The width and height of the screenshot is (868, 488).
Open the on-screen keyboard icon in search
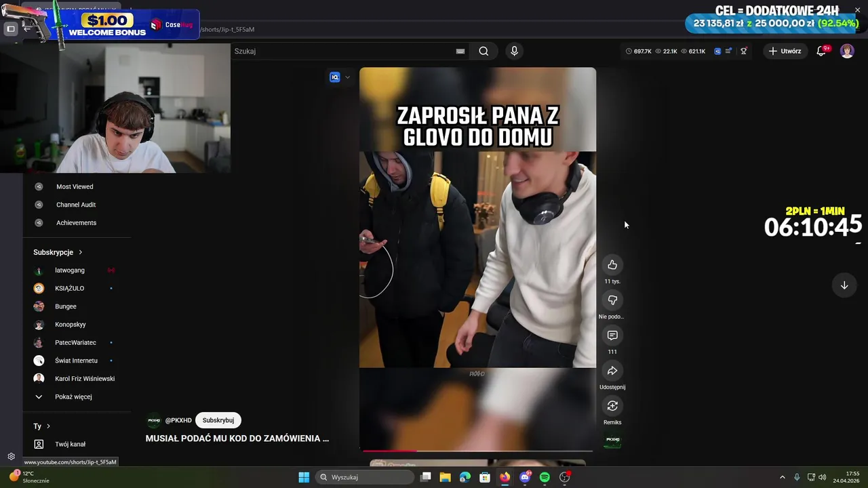point(460,51)
